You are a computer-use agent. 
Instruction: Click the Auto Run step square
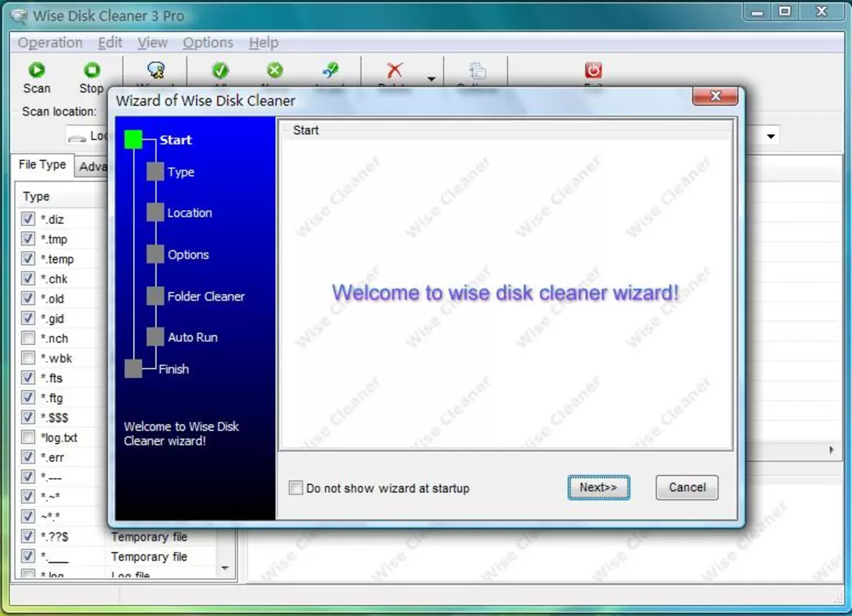[x=156, y=336]
